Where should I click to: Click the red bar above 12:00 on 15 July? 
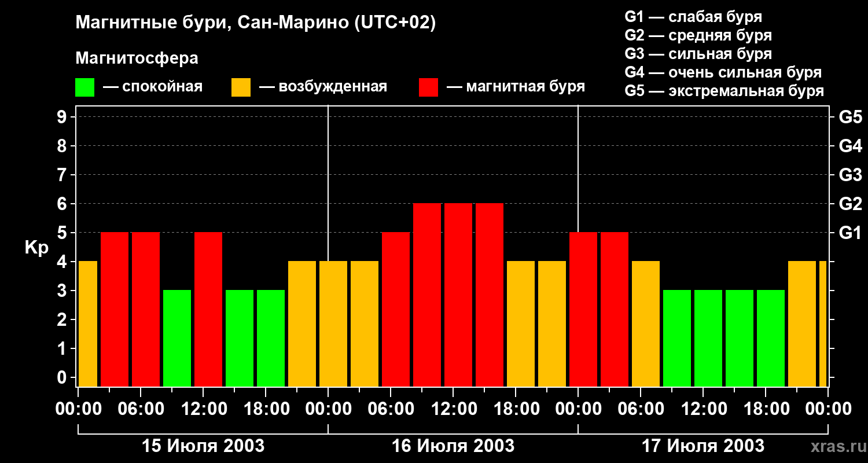[x=208, y=310]
